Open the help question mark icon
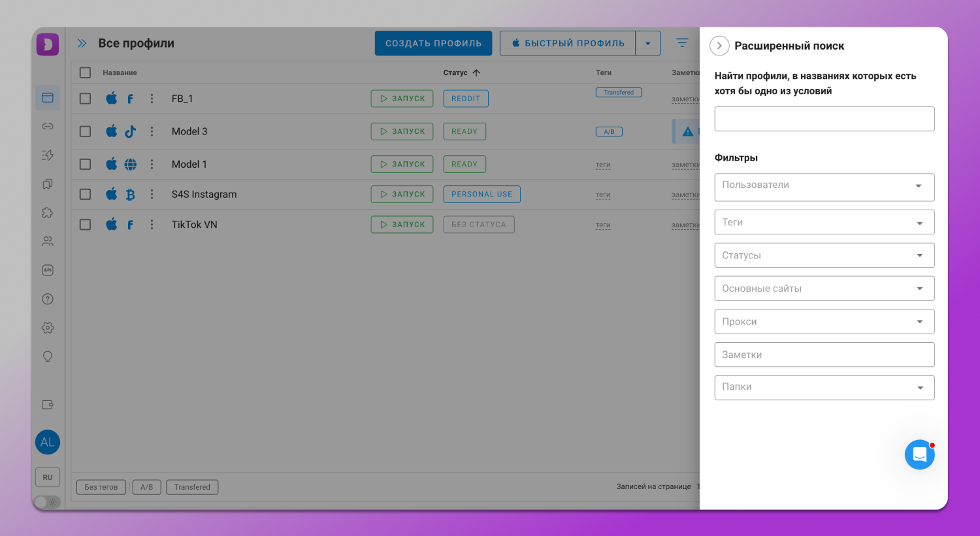This screenshot has width=980, height=536. 48,299
